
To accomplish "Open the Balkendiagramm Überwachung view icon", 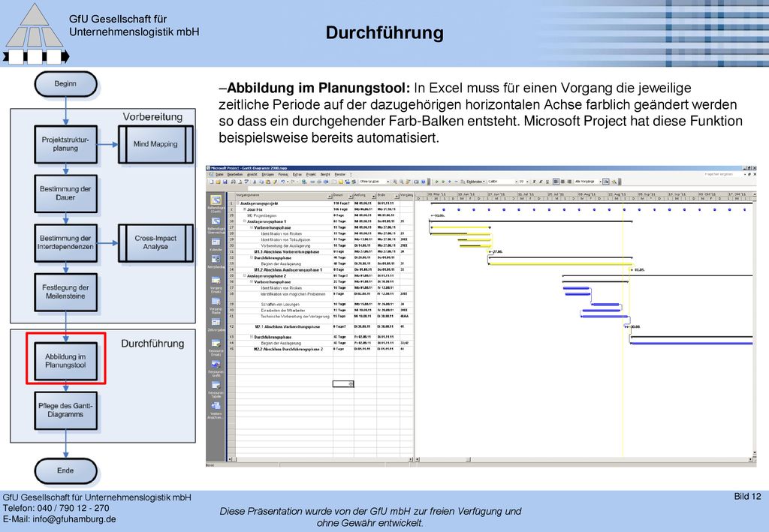I will click(216, 221).
